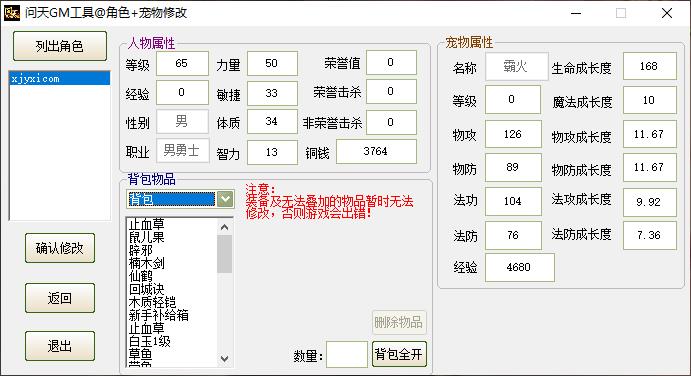Click the 敏捷 field showing 33
The image size is (691, 376).
[x=272, y=93]
